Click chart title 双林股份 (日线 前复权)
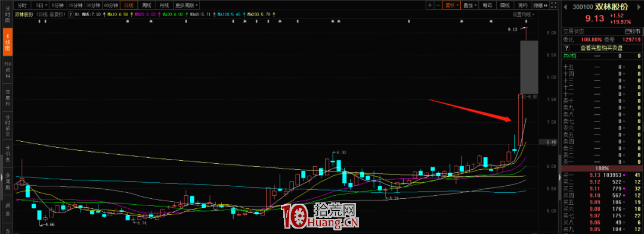This screenshot has height=234, width=644. point(41,14)
